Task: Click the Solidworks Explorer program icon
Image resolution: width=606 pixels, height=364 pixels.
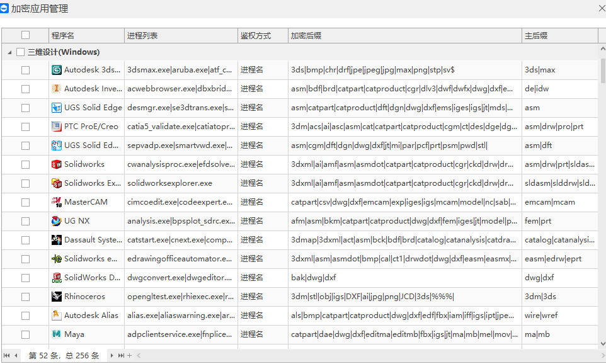Action: 57,183
